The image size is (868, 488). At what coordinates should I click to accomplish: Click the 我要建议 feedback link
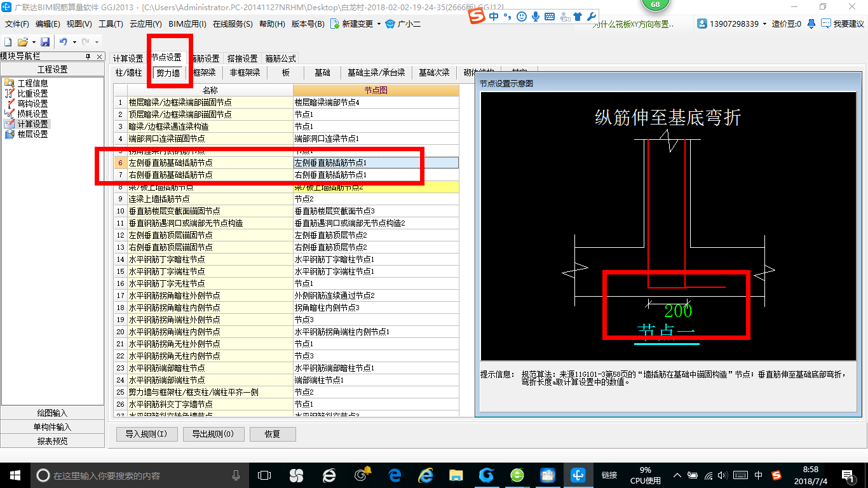[x=843, y=24]
